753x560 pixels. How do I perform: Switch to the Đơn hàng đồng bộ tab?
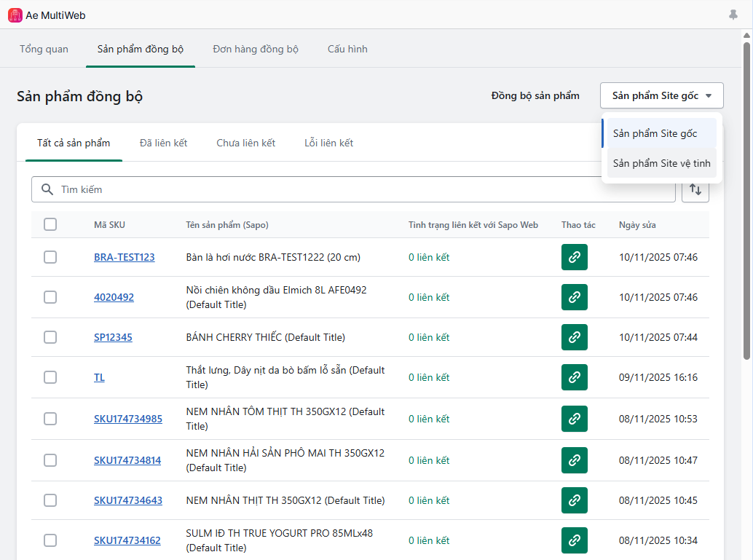[x=256, y=49]
